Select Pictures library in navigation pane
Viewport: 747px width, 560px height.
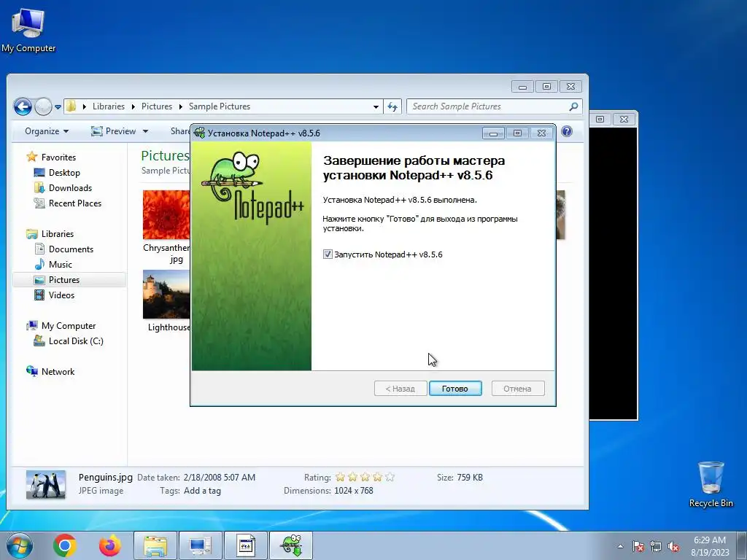pos(69,279)
